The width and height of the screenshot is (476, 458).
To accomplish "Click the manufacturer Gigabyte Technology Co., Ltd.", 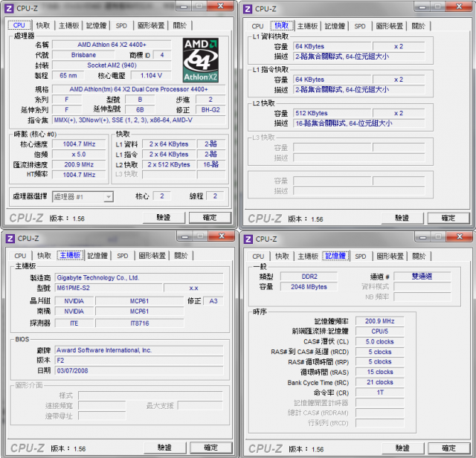I will (x=139, y=278).
